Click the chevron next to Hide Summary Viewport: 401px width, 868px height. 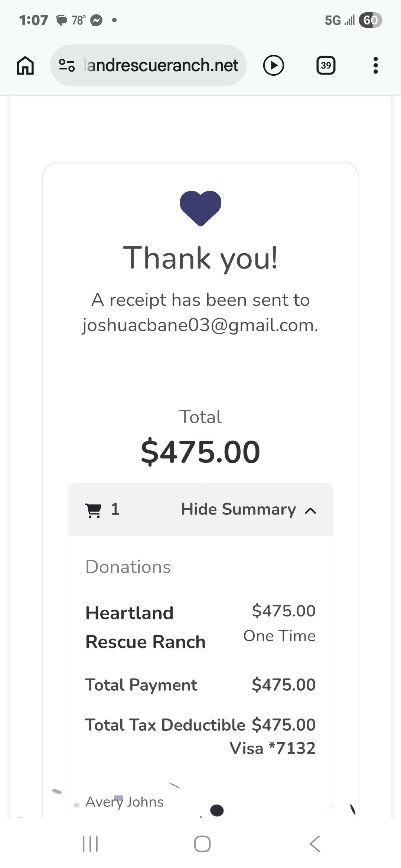310,511
